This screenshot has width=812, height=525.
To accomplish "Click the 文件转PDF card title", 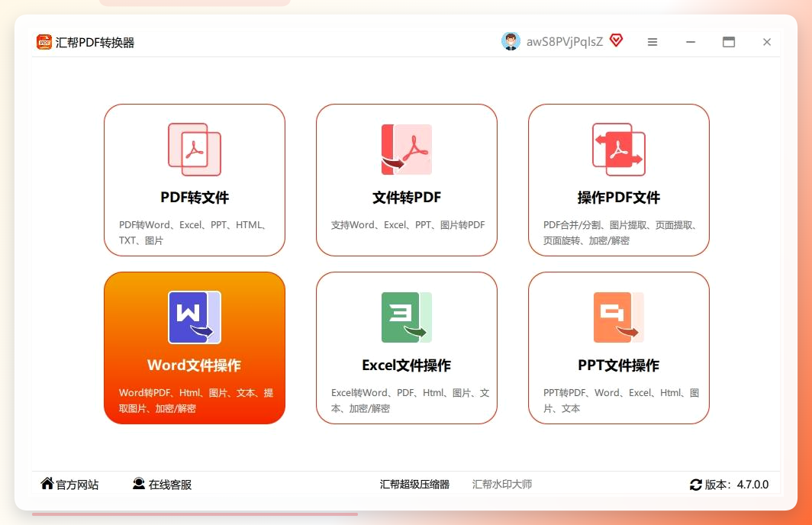I will 407,198.
